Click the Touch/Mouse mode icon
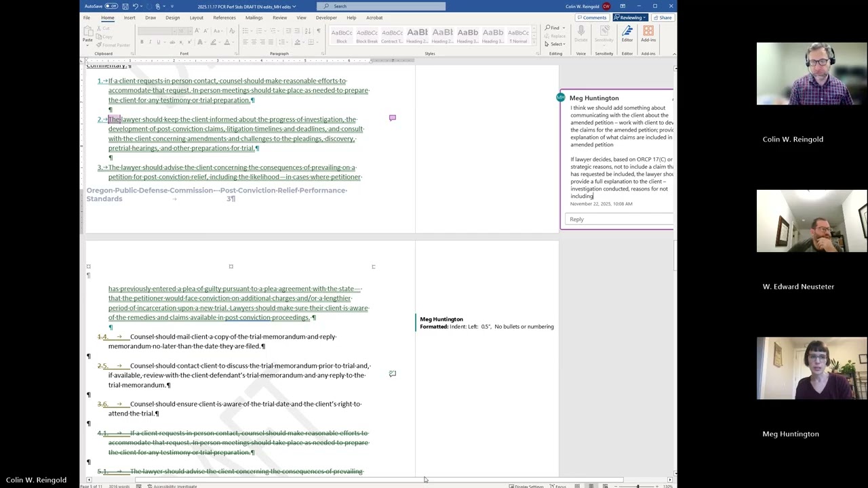868x488 pixels. pyautogui.click(x=157, y=6)
